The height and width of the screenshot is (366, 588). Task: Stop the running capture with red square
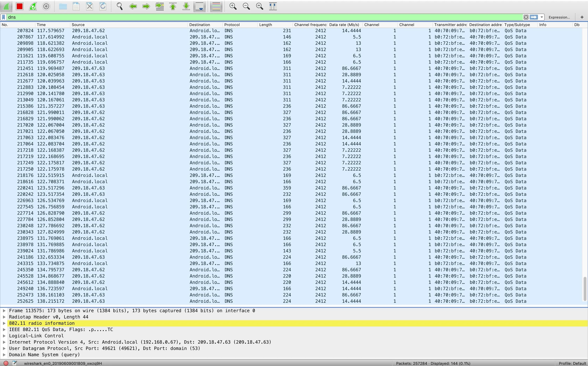(20, 6)
